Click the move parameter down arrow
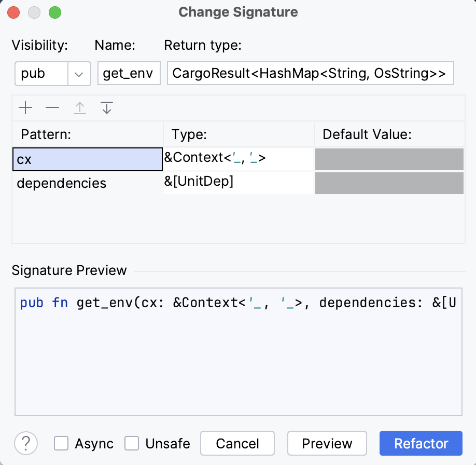Screen dimensions: 476x465 coord(107,108)
